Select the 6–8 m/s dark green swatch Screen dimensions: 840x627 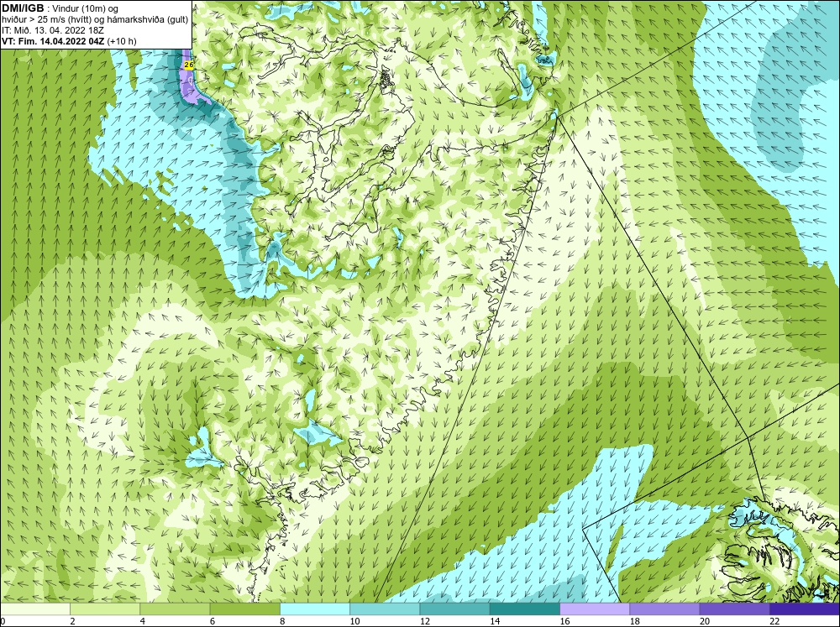click(x=244, y=609)
